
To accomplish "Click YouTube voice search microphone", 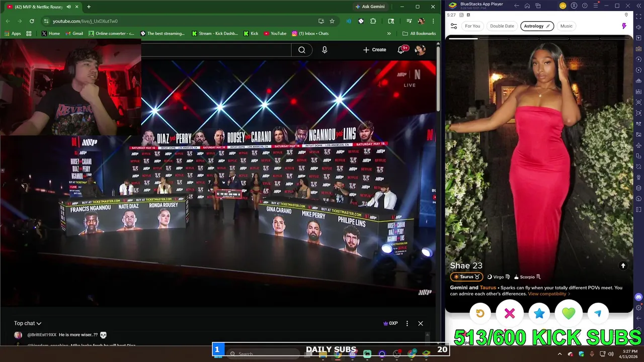I will point(325,50).
